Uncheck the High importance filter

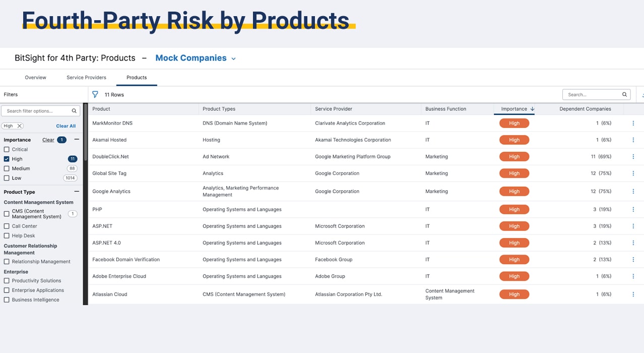pos(7,159)
